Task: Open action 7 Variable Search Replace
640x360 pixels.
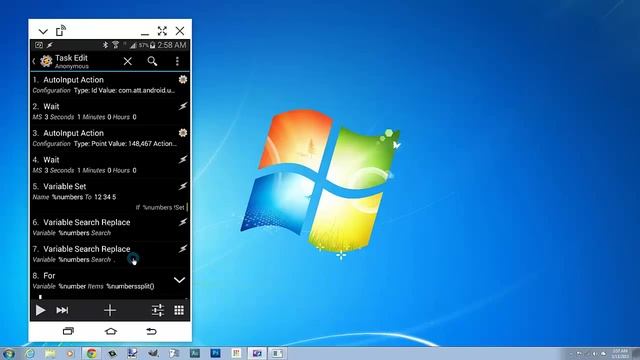Action: click(x=110, y=254)
